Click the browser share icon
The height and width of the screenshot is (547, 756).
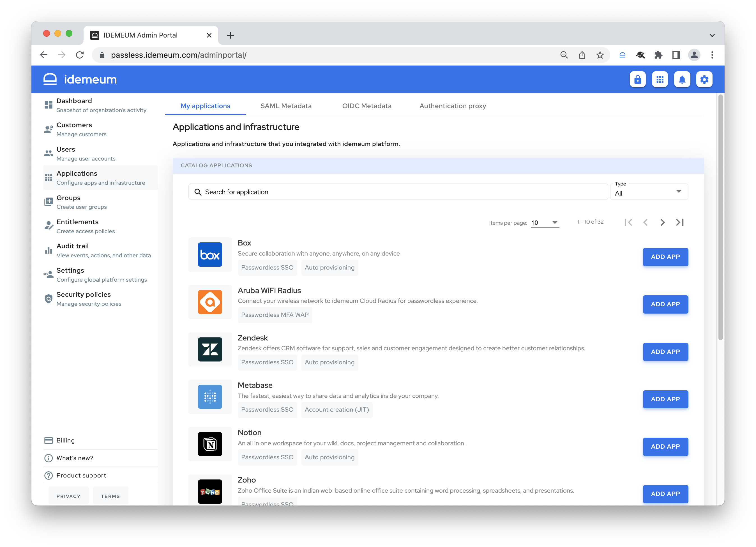pos(582,55)
